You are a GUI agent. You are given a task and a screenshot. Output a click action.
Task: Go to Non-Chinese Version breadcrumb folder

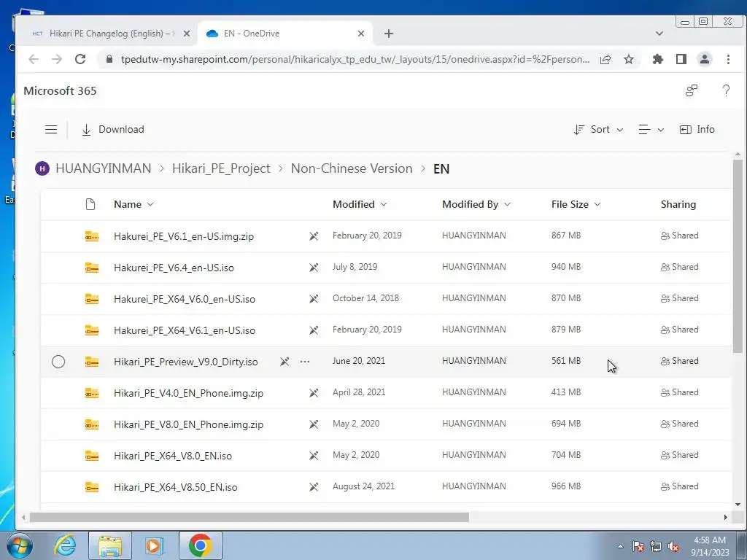(352, 168)
